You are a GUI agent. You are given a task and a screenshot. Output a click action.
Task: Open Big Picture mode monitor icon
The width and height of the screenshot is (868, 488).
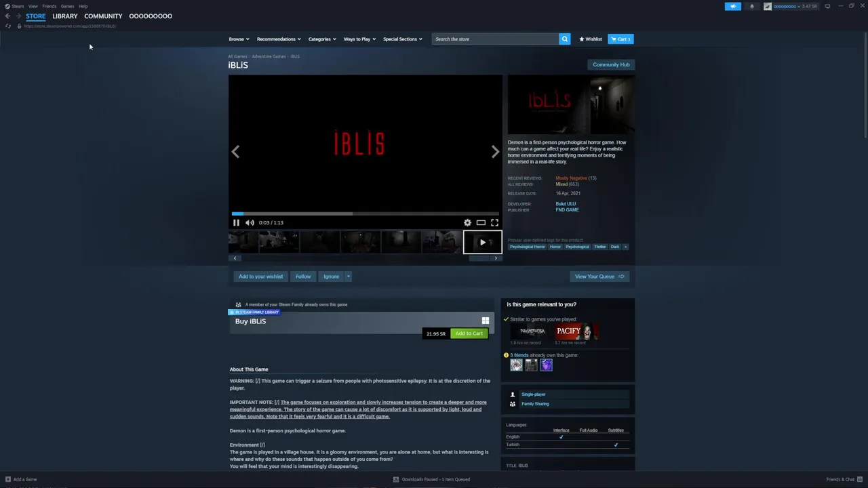point(827,6)
